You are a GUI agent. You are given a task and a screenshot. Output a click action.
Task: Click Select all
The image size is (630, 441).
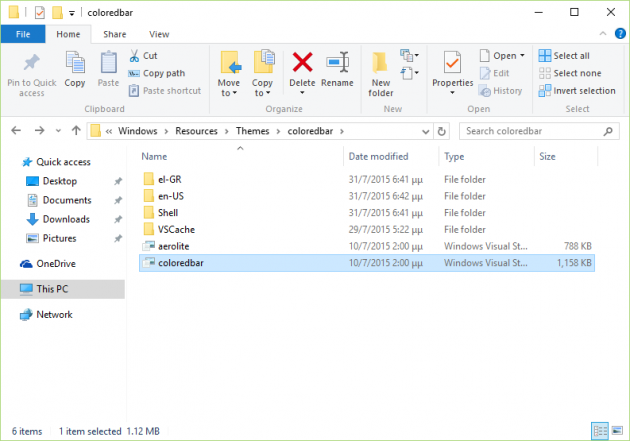pos(564,55)
